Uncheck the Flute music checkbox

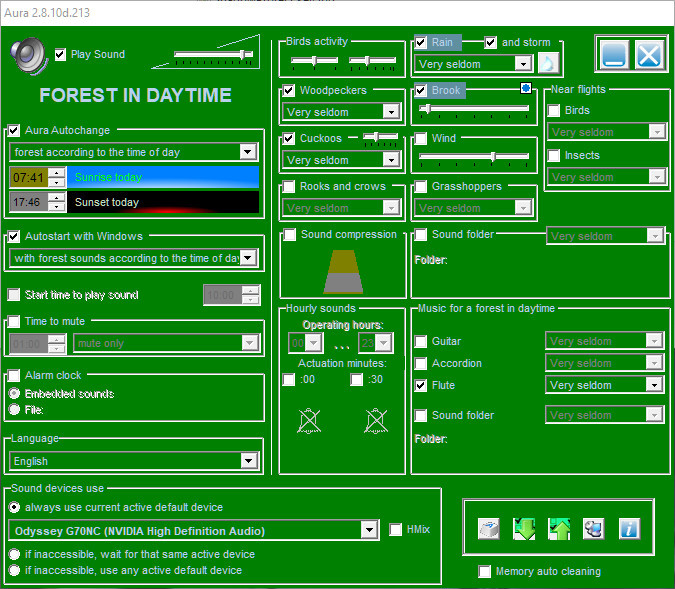tap(422, 385)
